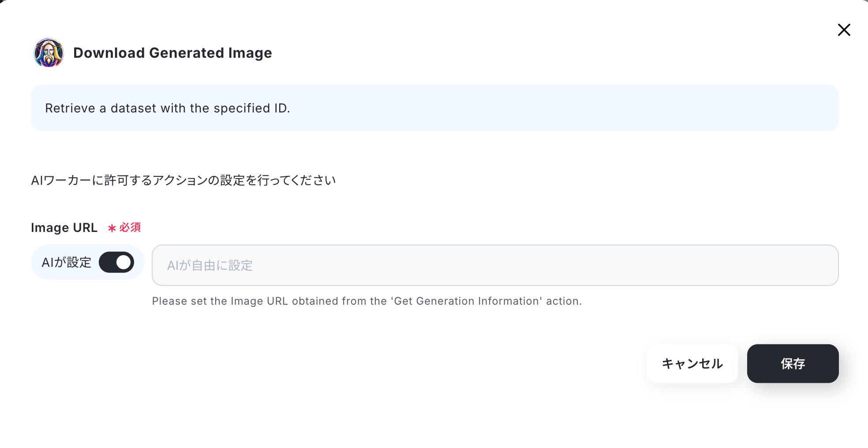Focus the AIが自由に設定 input field
Viewport: 868px width, 448px height.
click(495, 265)
